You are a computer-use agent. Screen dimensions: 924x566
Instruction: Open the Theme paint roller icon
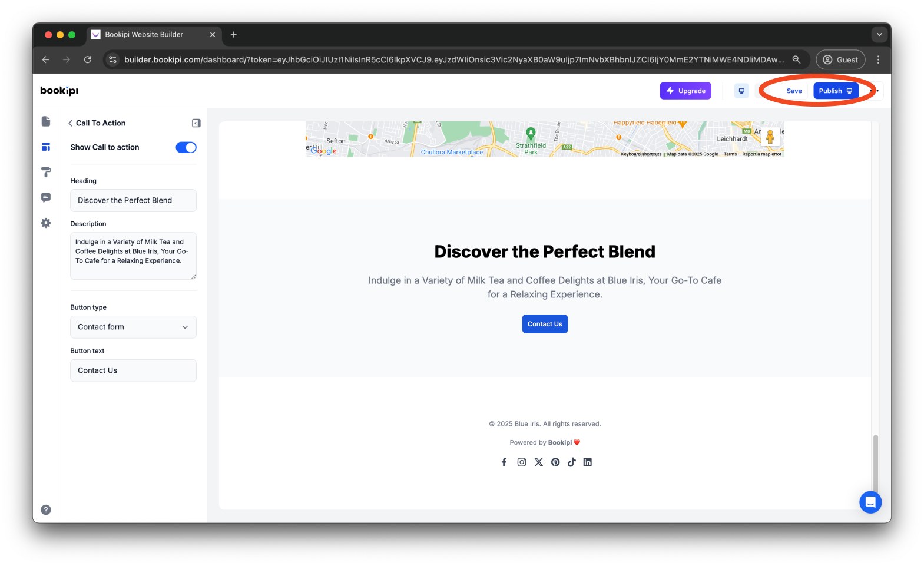[46, 173]
